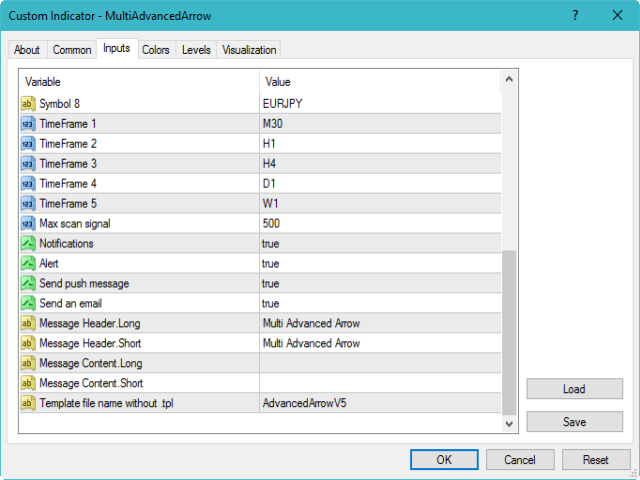Click the string icon beside Symbol 8

point(28,103)
